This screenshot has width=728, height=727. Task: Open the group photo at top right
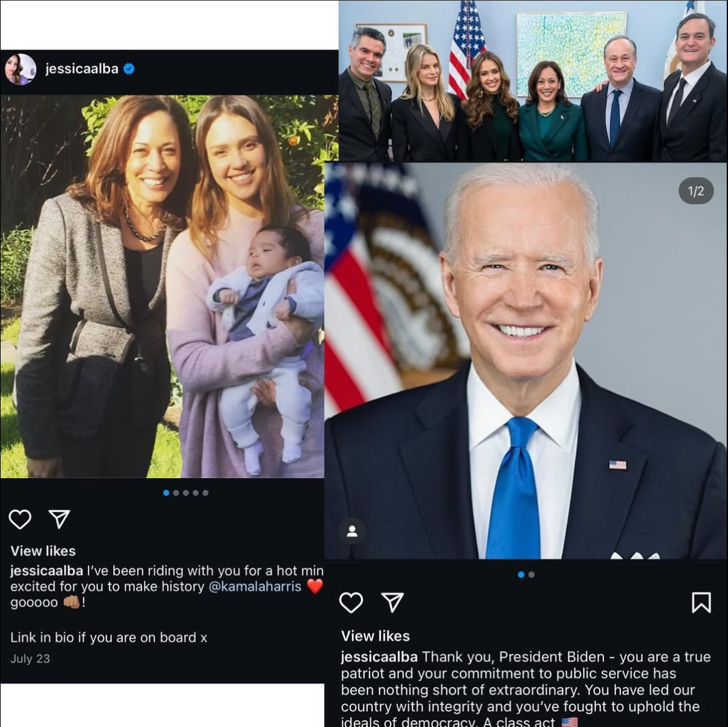(533, 81)
